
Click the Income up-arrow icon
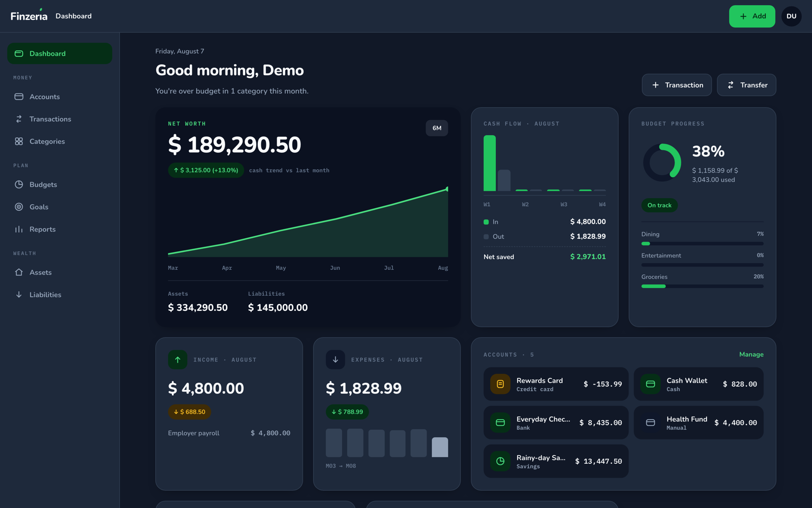(x=178, y=360)
